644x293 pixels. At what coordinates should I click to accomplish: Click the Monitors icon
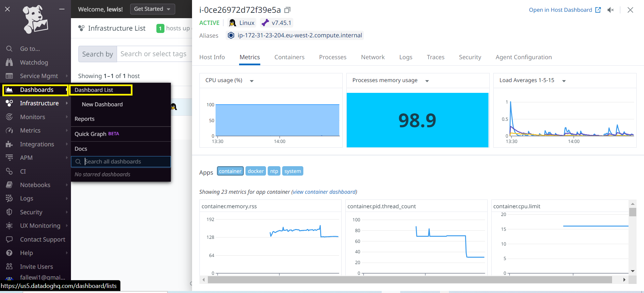click(x=9, y=117)
